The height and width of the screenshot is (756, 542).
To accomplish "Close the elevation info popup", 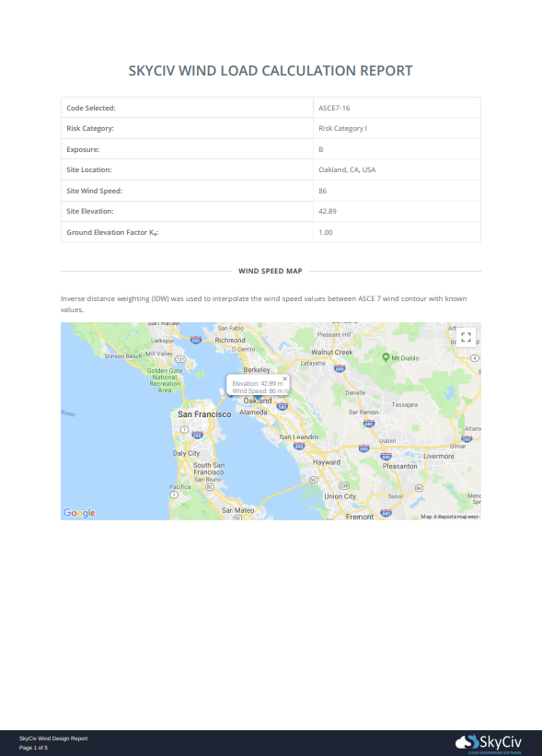I will click(x=284, y=379).
